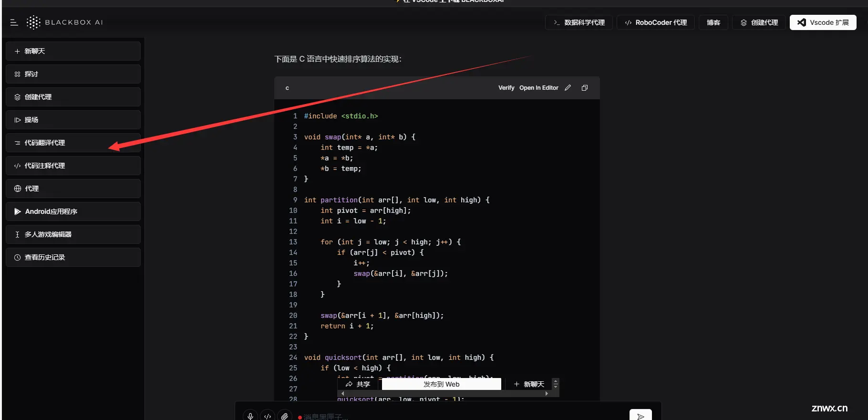Click Open In Editor on the code block
The height and width of the screenshot is (420, 868).
(x=538, y=88)
